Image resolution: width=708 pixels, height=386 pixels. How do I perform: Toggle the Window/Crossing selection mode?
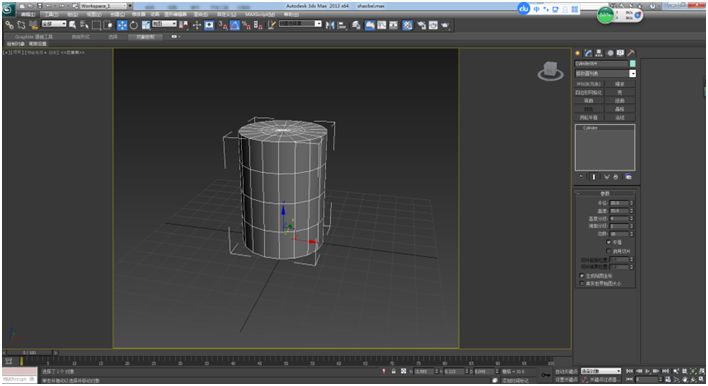[108, 25]
